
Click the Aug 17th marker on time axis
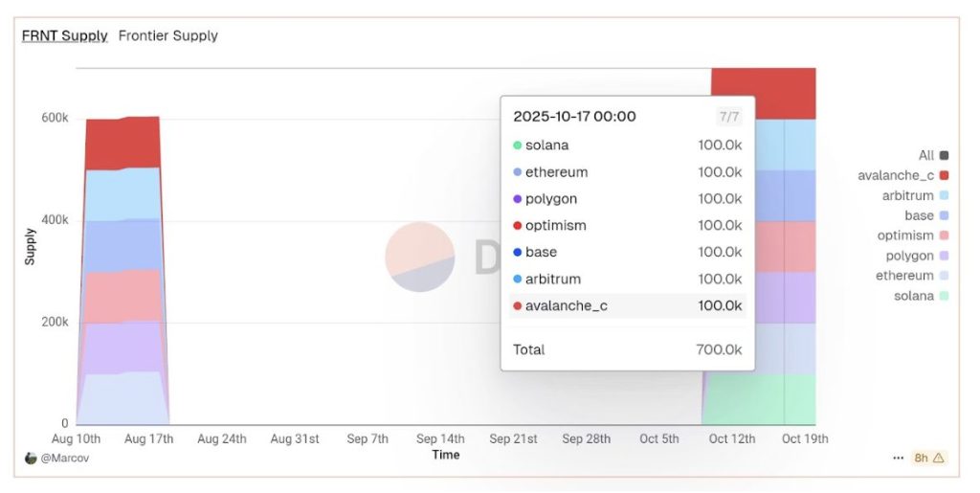coord(148,438)
